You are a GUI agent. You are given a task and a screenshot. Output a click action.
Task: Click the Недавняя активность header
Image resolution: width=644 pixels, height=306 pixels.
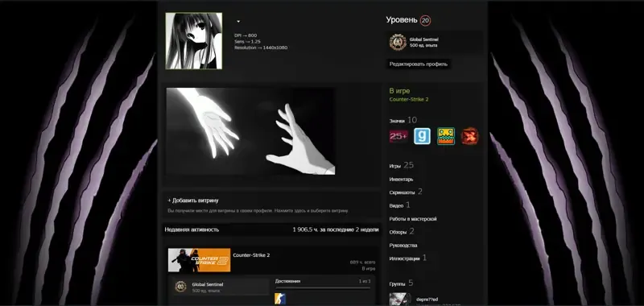click(192, 229)
